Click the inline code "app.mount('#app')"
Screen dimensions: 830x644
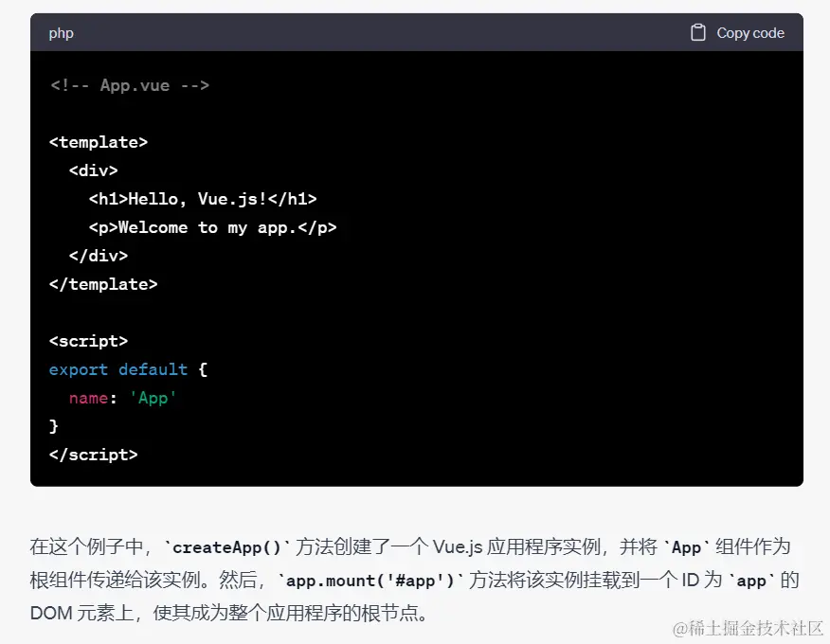tap(370, 581)
